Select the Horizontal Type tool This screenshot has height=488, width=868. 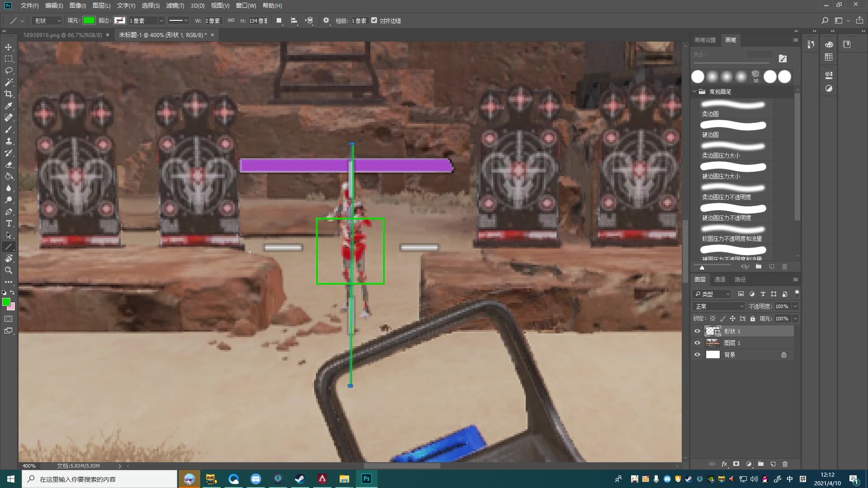pos(9,224)
